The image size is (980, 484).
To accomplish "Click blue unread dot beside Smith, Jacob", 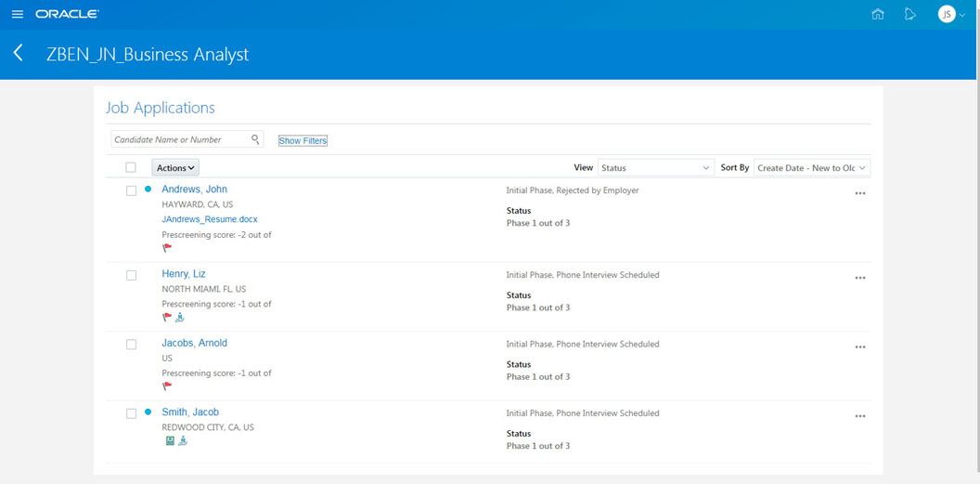I will pos(148,412).
